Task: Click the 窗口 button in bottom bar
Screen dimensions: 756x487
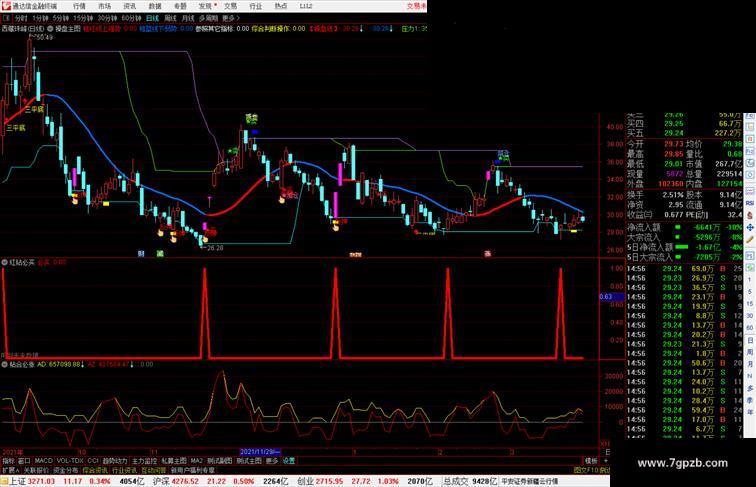Action: point(24,461)
